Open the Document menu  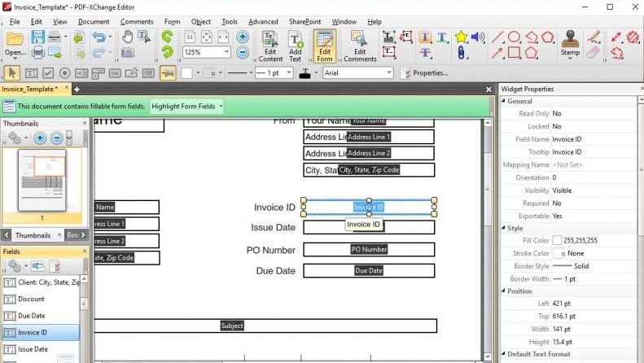click(94, 22)
